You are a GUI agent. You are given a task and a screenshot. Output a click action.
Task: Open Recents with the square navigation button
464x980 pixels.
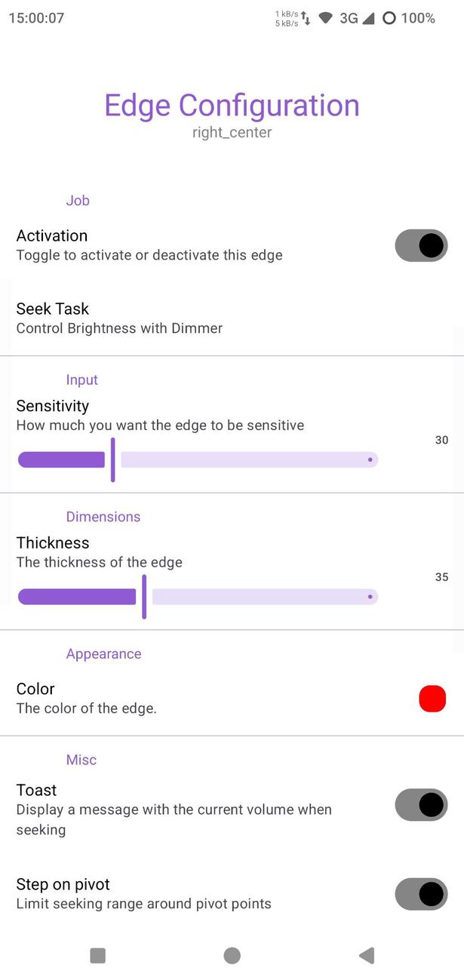97,955
